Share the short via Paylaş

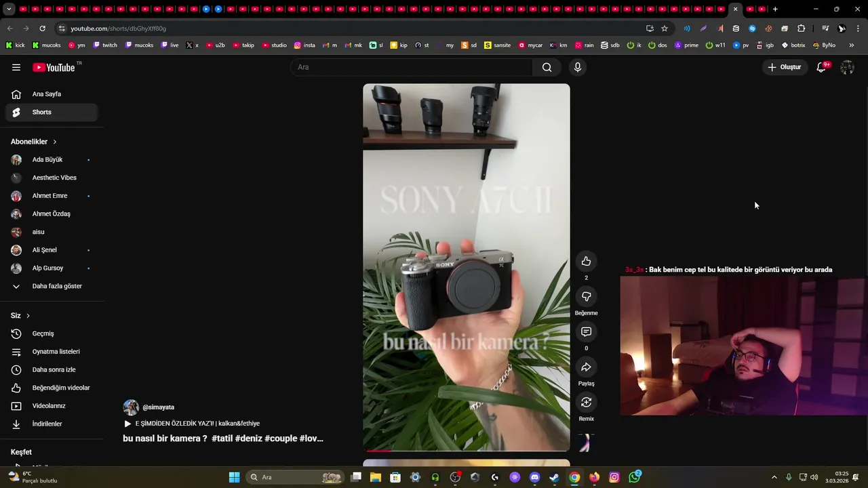(x=586, y=367)
